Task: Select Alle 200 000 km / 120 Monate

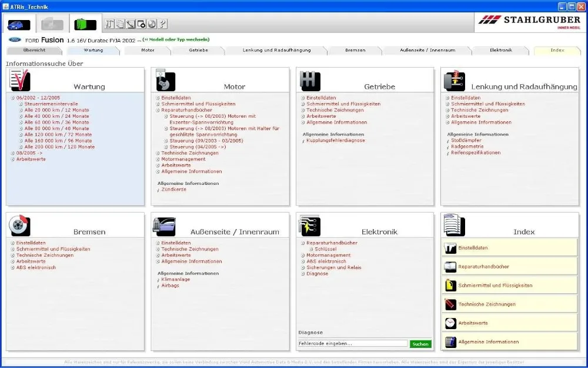Action: point(59,147)
